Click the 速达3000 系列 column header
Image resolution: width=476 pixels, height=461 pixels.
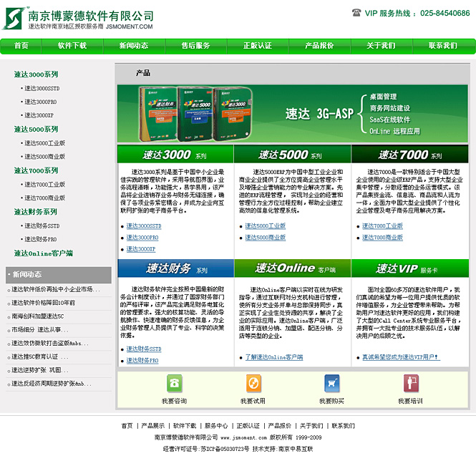tap(175, 154)
